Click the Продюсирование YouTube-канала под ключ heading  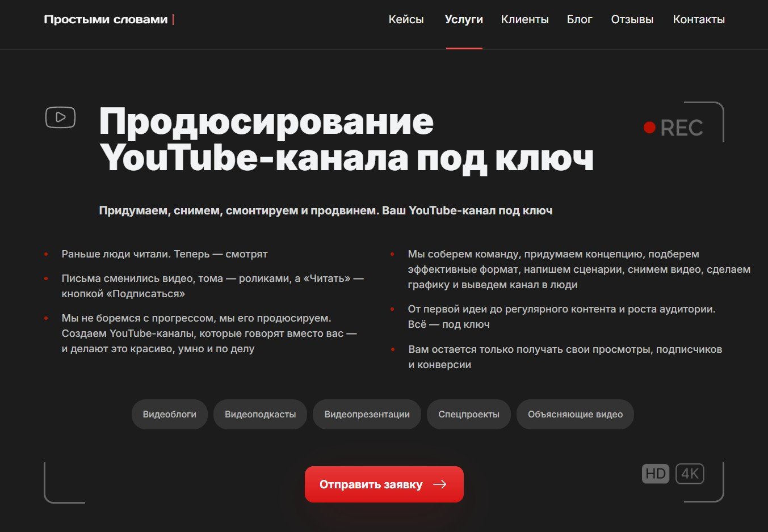coord(346,140)
